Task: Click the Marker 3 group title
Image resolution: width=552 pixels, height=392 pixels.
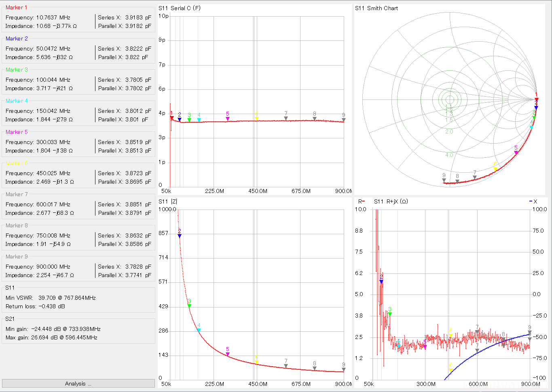Action: pyautogui.click(x=17, y=70)
